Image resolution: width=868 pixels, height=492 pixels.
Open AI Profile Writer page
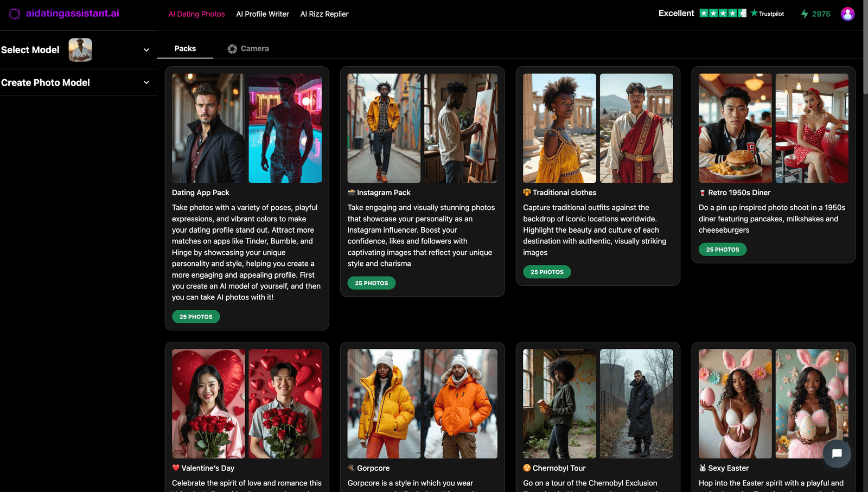(x=263, y=14)
